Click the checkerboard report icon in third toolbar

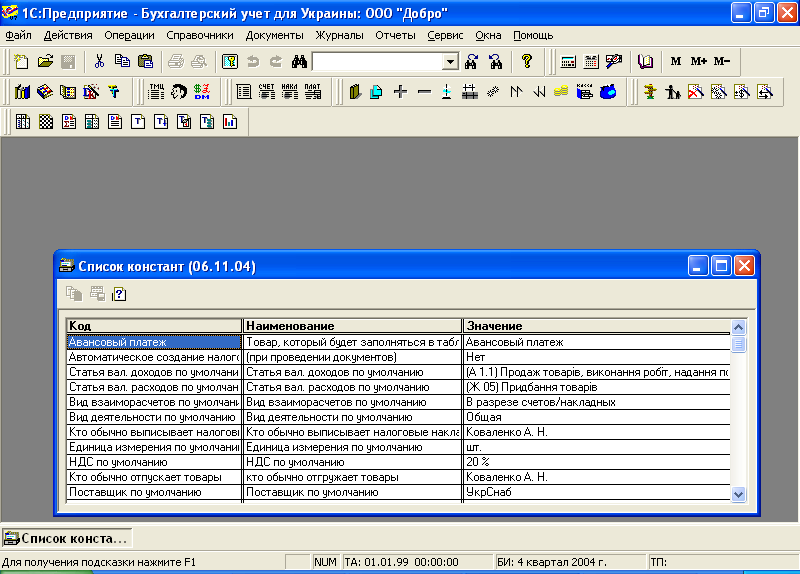(46, 122)
